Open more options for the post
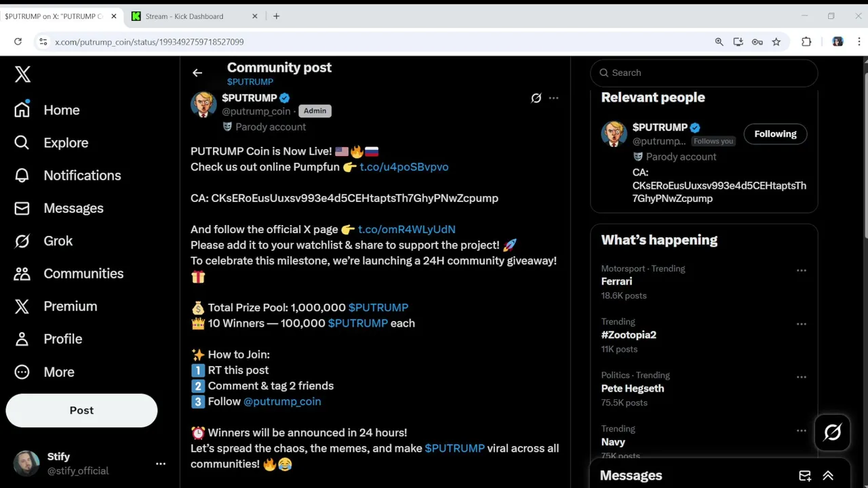 click(553, 98)
